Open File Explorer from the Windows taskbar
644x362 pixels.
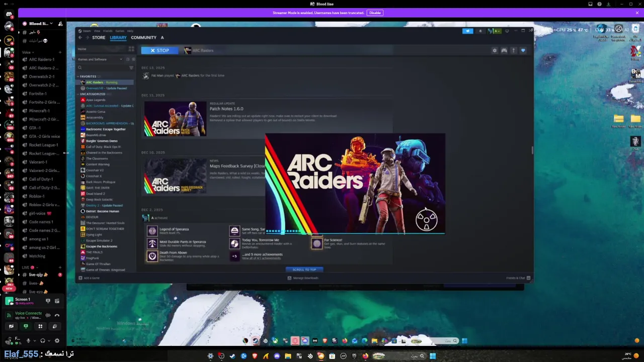pyautogui.click(x=288, y=356)
